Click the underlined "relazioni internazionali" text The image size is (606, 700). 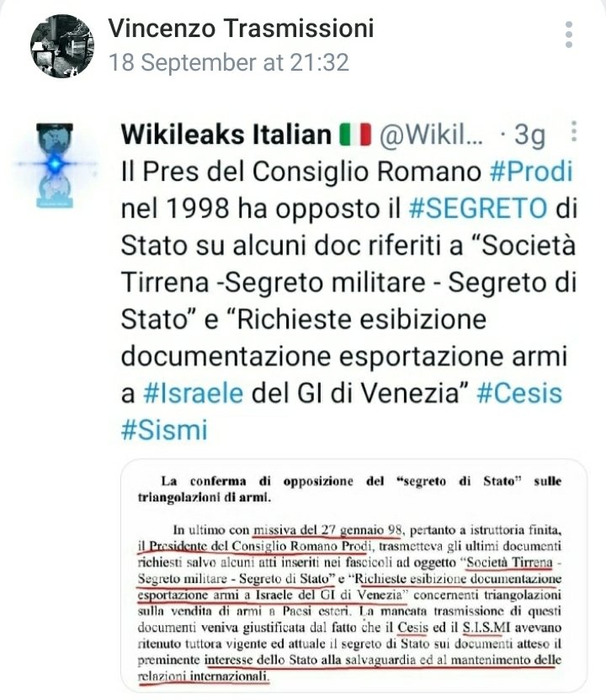(x=203, y=676)
